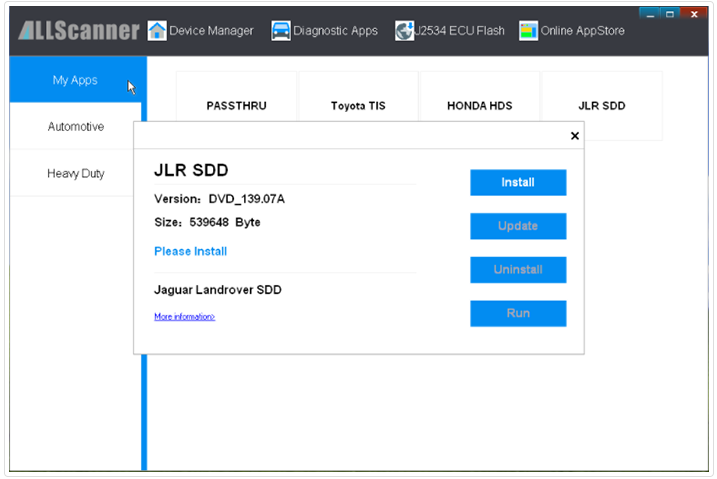Click the Version DVD_139.07A text
The width and height of the screenshot is (717, 479).
tap(219, 199)
